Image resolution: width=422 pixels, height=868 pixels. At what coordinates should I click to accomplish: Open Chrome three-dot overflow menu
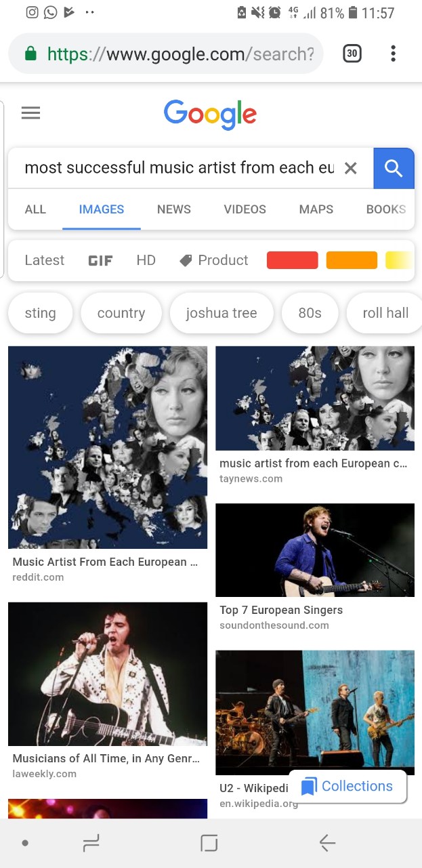[x=393, y=54]
